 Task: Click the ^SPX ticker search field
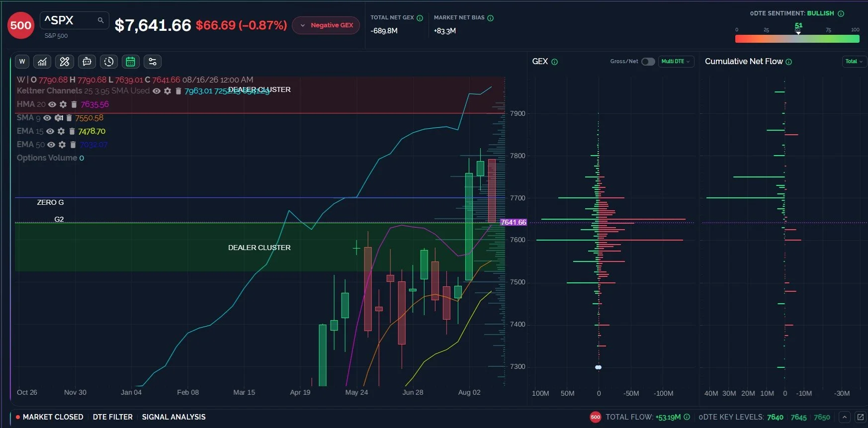point(75,20)
